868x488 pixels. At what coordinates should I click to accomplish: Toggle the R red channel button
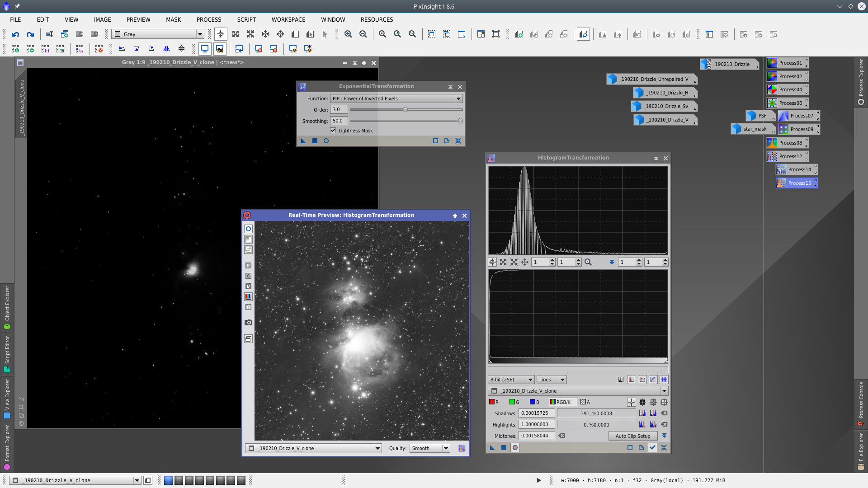pos(493,402)
